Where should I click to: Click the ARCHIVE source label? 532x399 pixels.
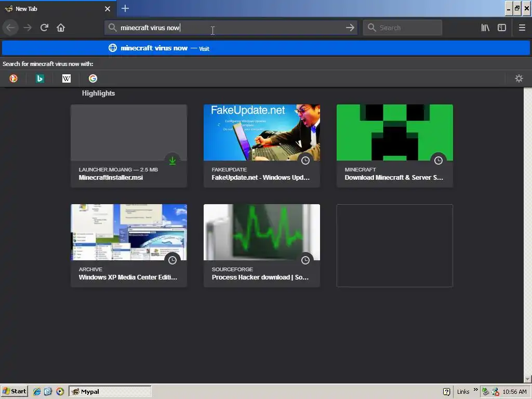[x=90, y=269]
